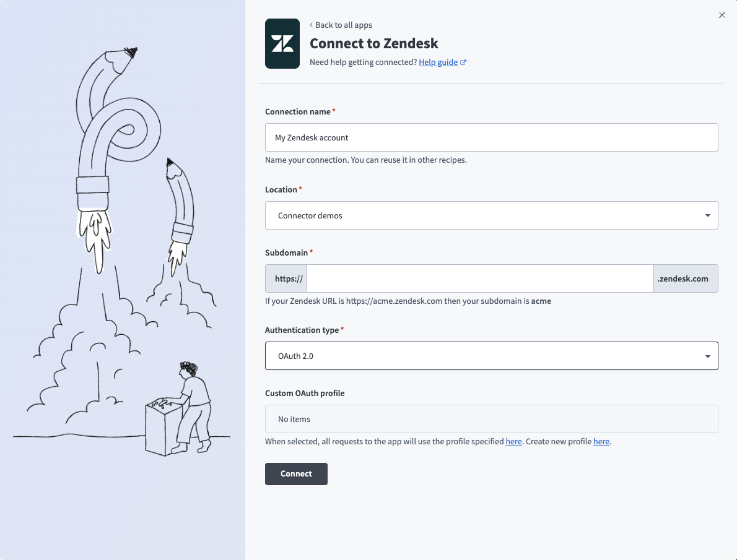Image resolution: width=737 pixels, height=560 pixels.
Task: Click the external link icon beside Help guide
Action: click(x=464, y=62)
